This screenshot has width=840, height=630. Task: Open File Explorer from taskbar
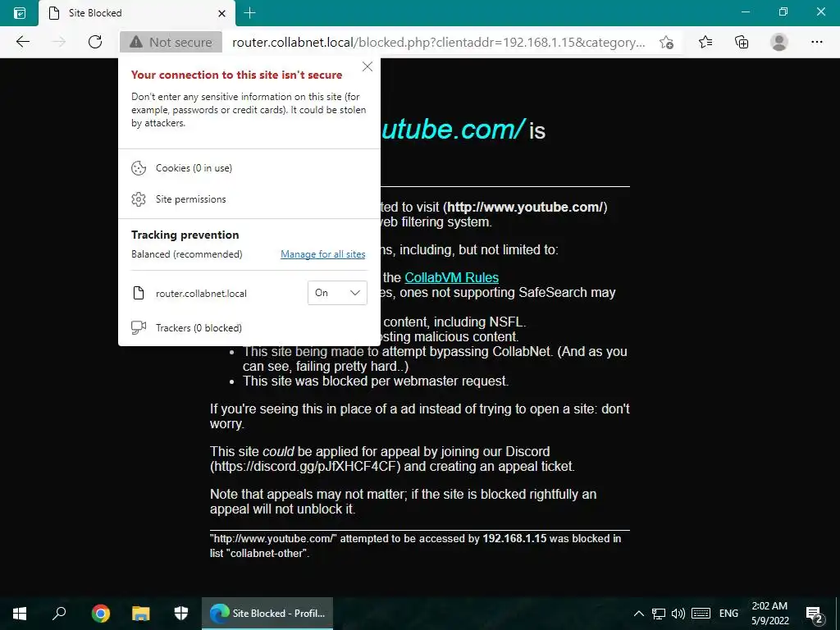(x=141, y=614)
